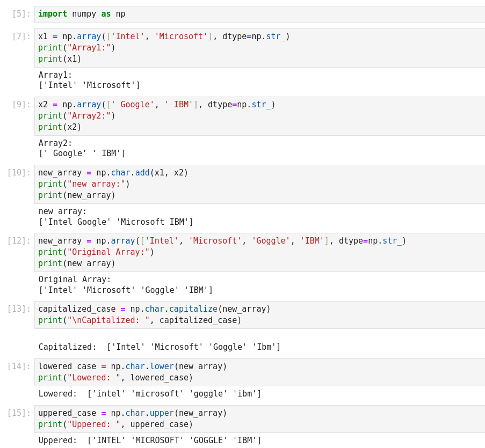
Task: Click the import numpy code cell
Action: tap(258, 14)
